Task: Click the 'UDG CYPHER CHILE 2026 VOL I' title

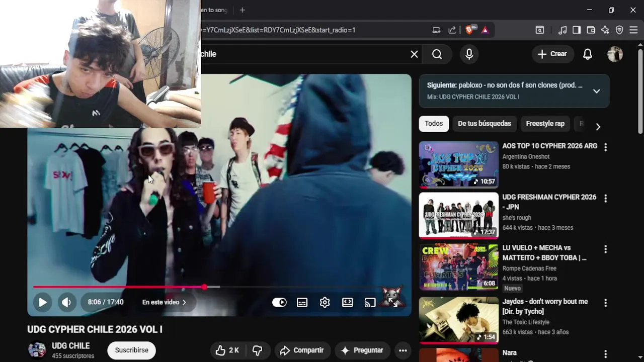Action: click(x=95, y=329)
